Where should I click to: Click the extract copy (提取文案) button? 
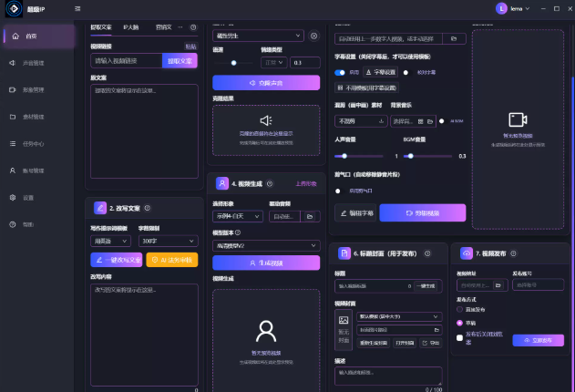pyautogui.click(x=180, y=61)
